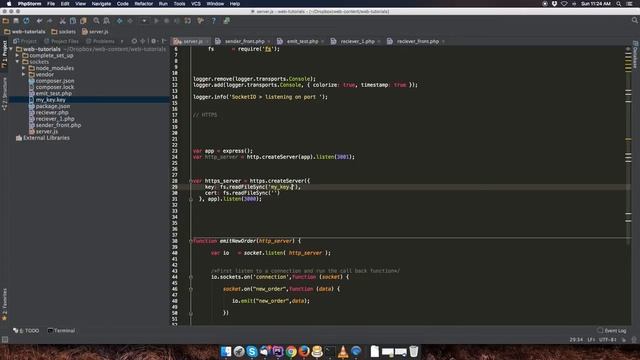Click the Replace toolbar icon
The width and height of the screenshot is (640, 360).
107,21
